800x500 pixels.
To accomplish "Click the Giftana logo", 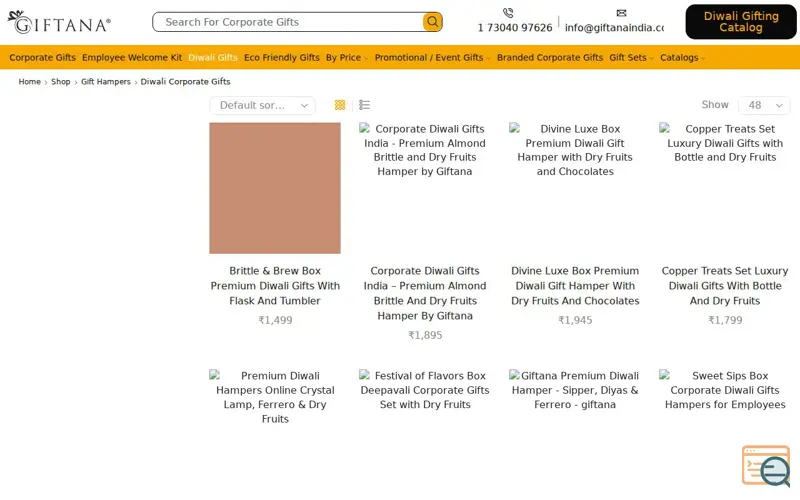I will 59,22.
